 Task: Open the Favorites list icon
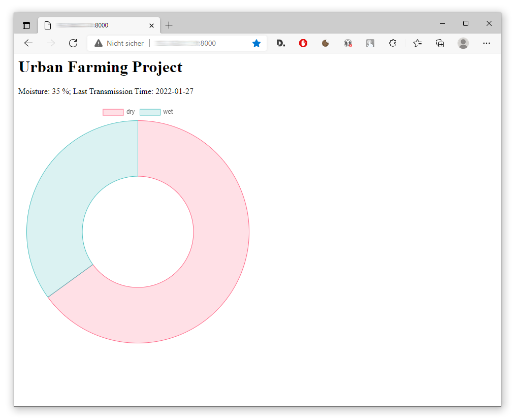click(x=418, y=43)
